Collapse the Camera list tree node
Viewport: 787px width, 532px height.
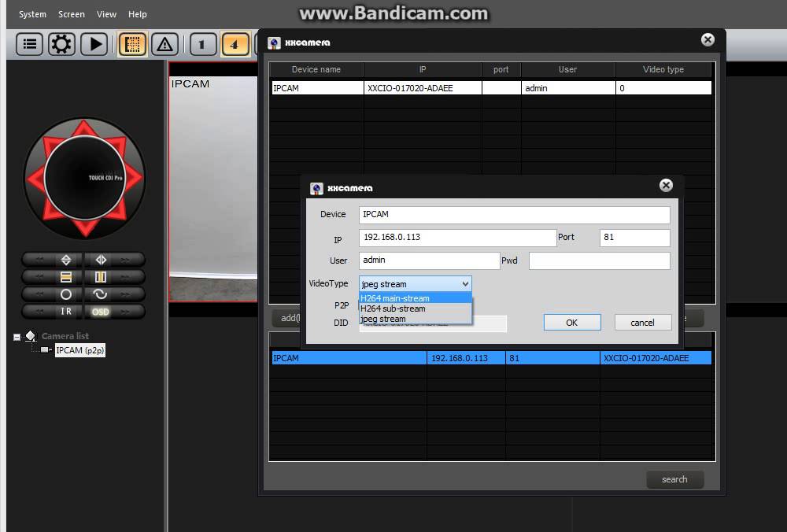coord(17,337)
